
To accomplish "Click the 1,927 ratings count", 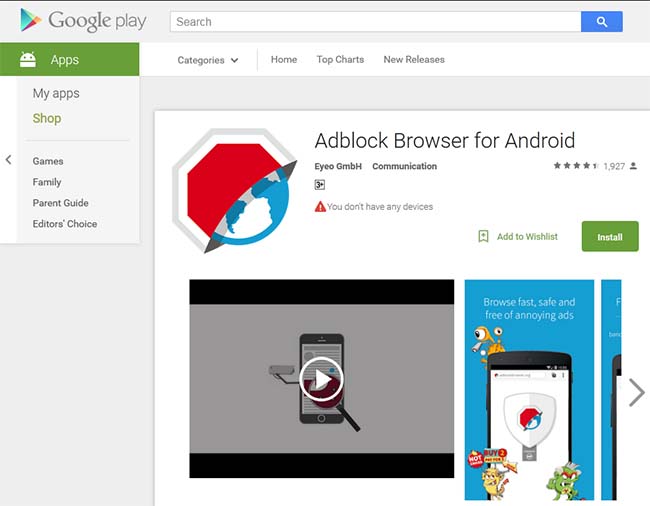I will point(614,166).
